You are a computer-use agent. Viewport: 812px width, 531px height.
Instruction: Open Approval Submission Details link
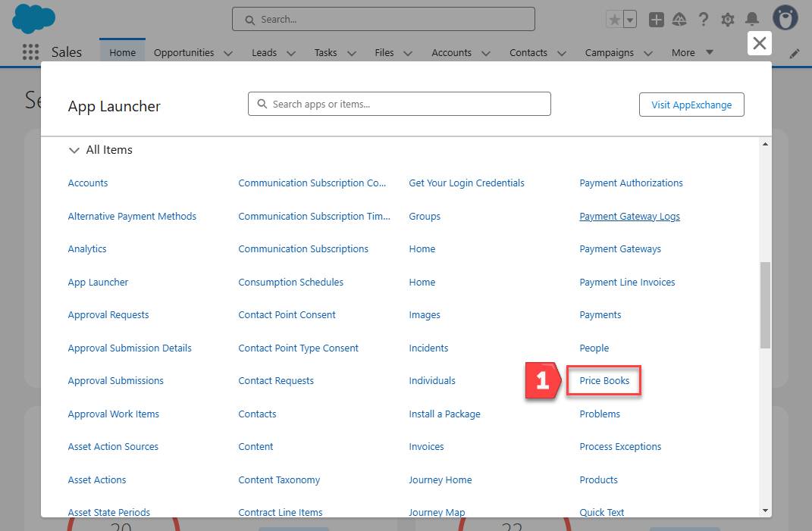[x=130, y=348]
